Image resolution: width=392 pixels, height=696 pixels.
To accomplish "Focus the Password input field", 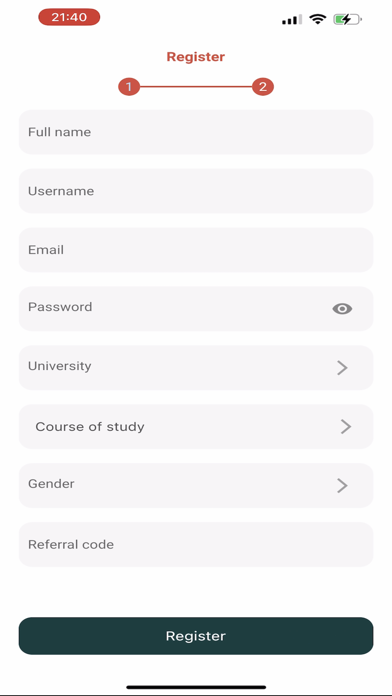I will tap(196, 309).
